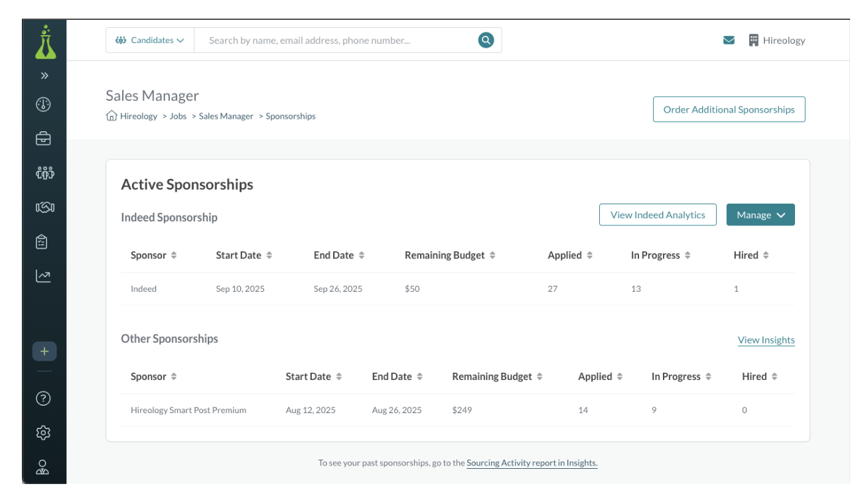This screenshot has width=868, height=500.
Task: Click View Indeed Analytics button
Action: coord(658,215)
